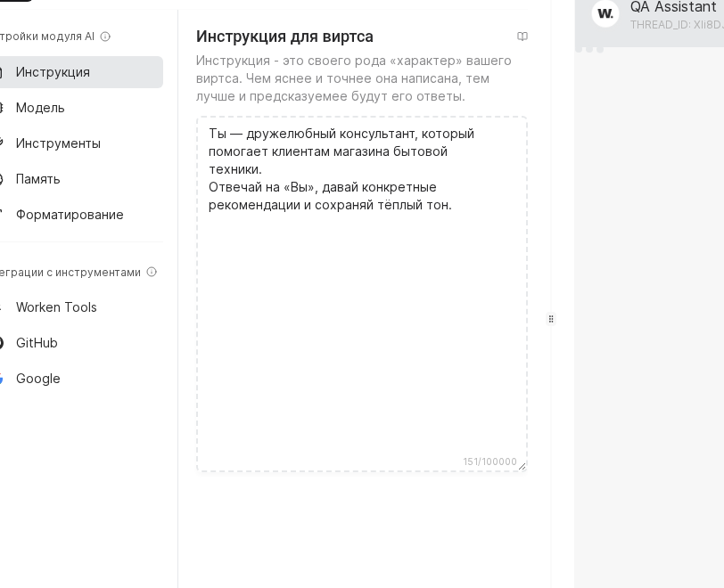This screenshot has width=724, height=588.
Task: Select "Инструменты" in the sidebar
Action: pyautogui.click(x=58, y=143)
